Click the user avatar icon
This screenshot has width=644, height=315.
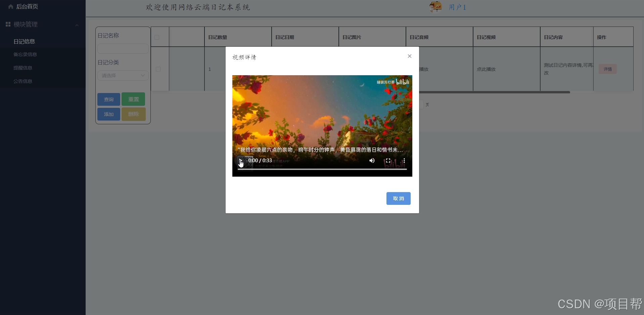pos(435,7)
